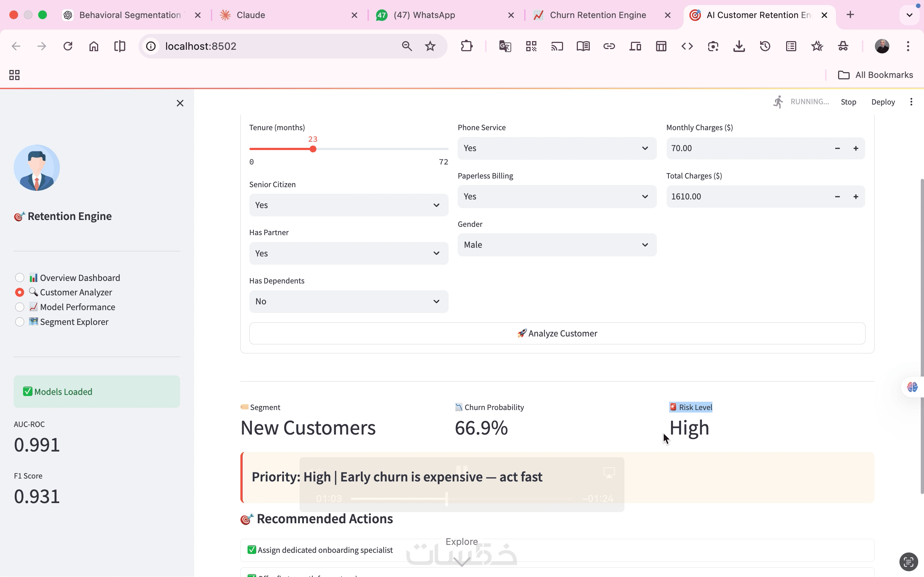This screenshot has width=924, height=577.
Task: Select Model Performance radio option
Action: pos(19,307)
